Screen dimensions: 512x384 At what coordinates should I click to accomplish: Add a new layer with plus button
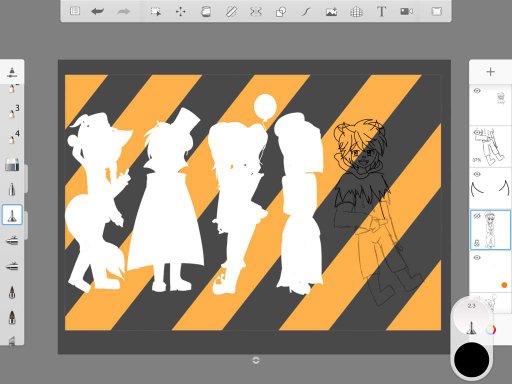pos(490,72)
